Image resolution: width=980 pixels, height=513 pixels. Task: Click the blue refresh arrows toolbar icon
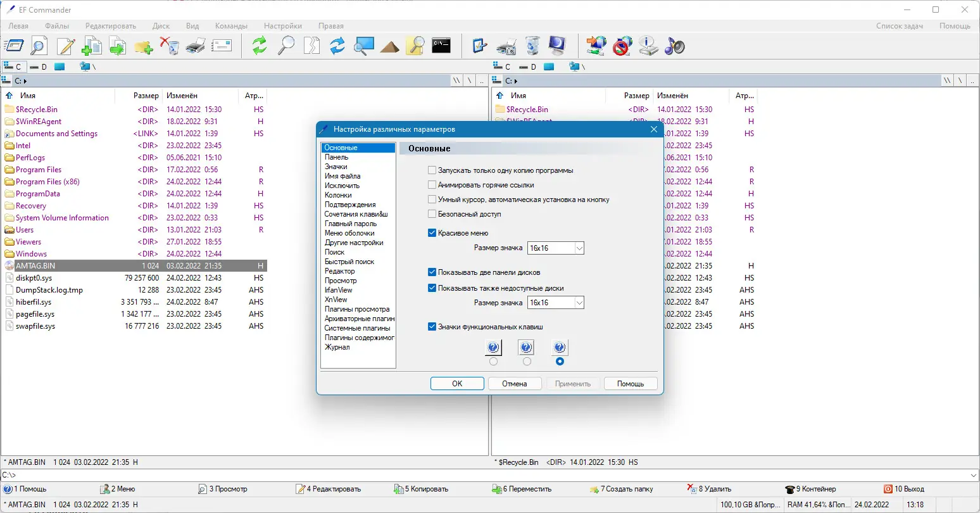coord(337,46)
